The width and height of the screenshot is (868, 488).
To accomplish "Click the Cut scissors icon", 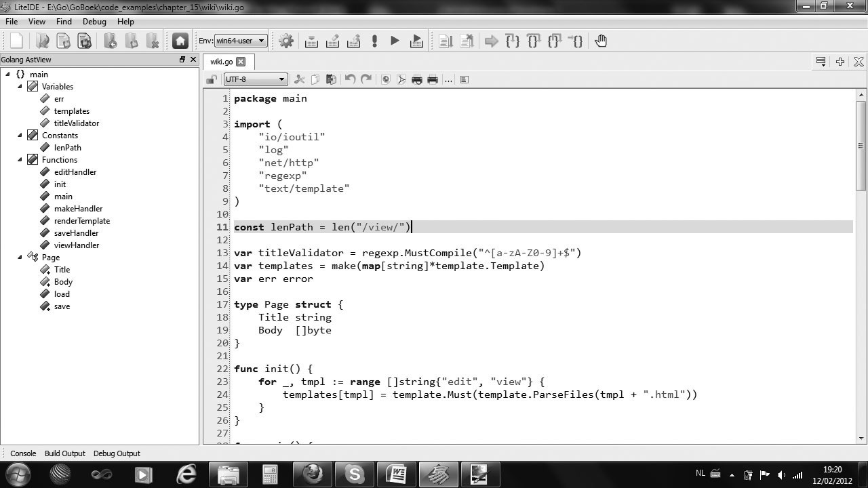I will 299,79.
